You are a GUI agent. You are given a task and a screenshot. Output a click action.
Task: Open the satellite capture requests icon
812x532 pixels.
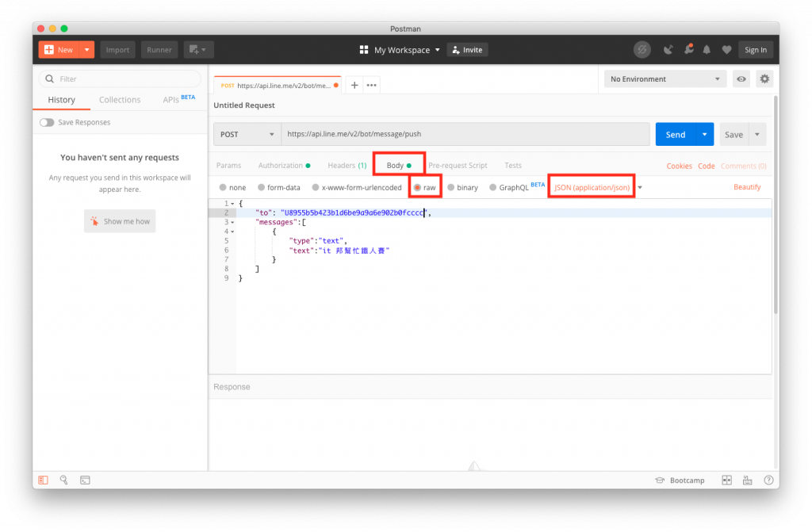pyautogui.click(x=668, y=50)
